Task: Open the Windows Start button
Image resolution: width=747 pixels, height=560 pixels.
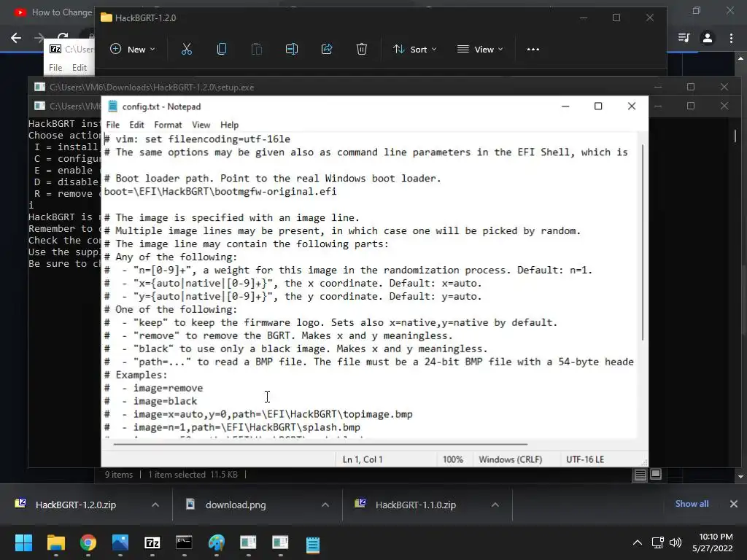Action: coord(23,542)
